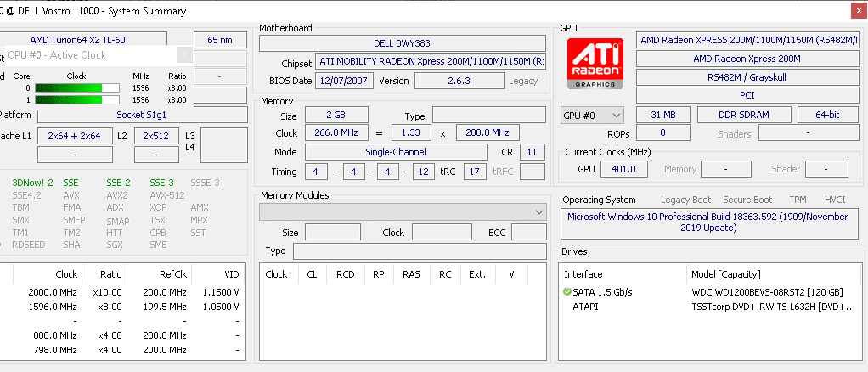
Task: Select the BIOS Date 12/07/2007 field
Action: click(344, 81)
